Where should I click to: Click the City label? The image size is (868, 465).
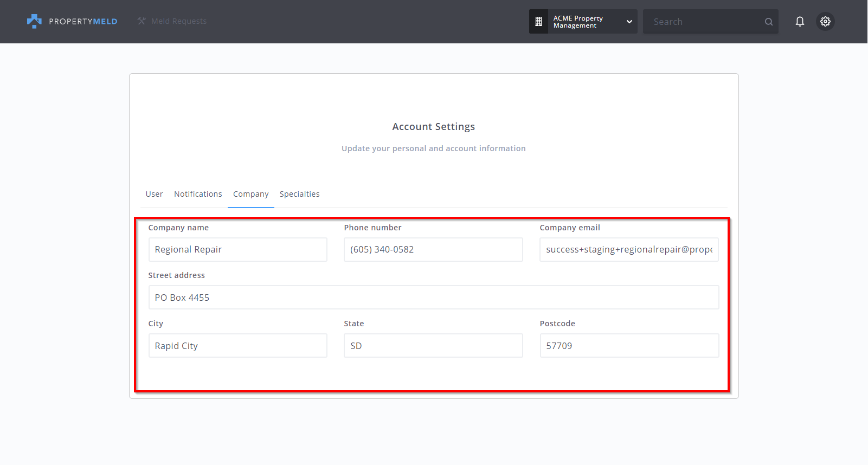tap(156, 324)
